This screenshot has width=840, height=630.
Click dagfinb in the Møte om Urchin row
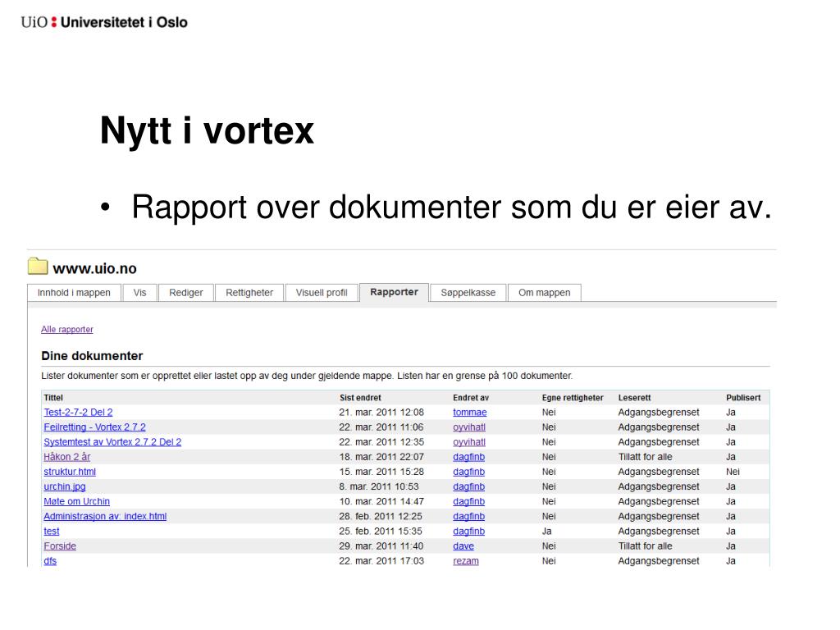[x=468, y=501]
